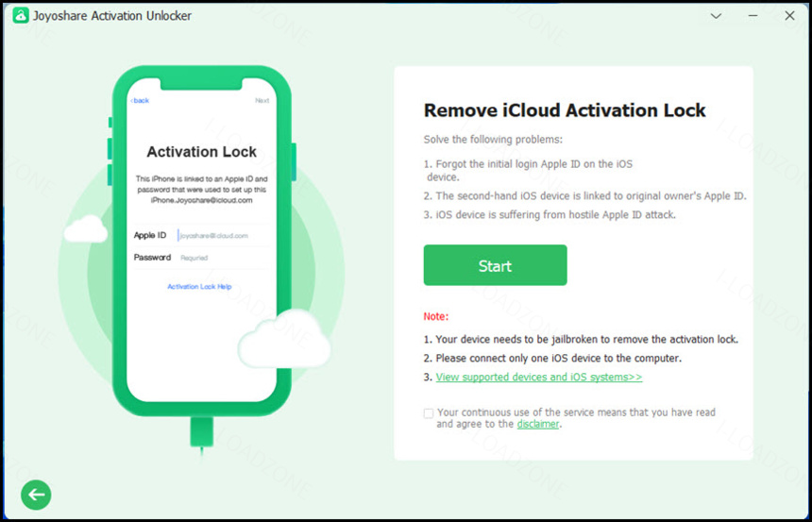Viewport: 812px width, 522px height.
Task: Click Activation Lock title on phone
Action: [x=201, y=152]
